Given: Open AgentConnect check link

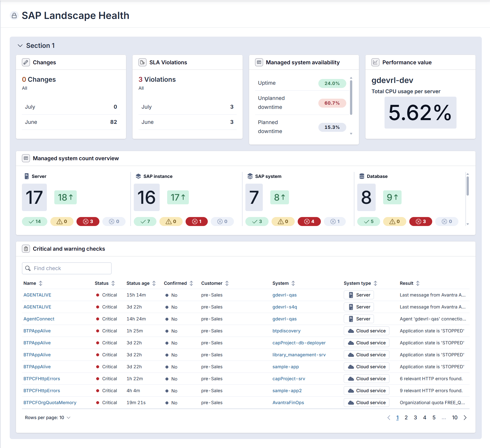Looking at the screenshot, I should 39,319.
